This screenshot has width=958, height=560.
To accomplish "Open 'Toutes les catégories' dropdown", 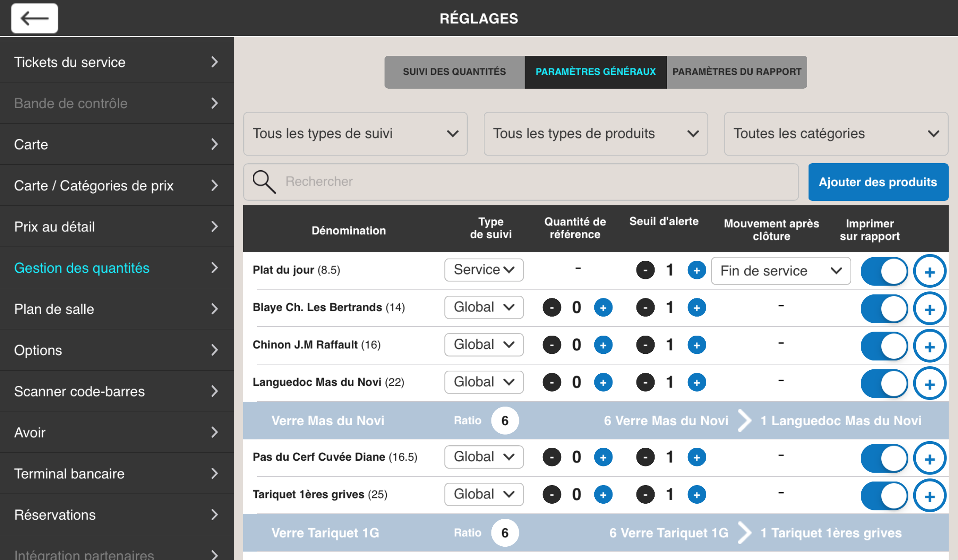I will point(836,133).
